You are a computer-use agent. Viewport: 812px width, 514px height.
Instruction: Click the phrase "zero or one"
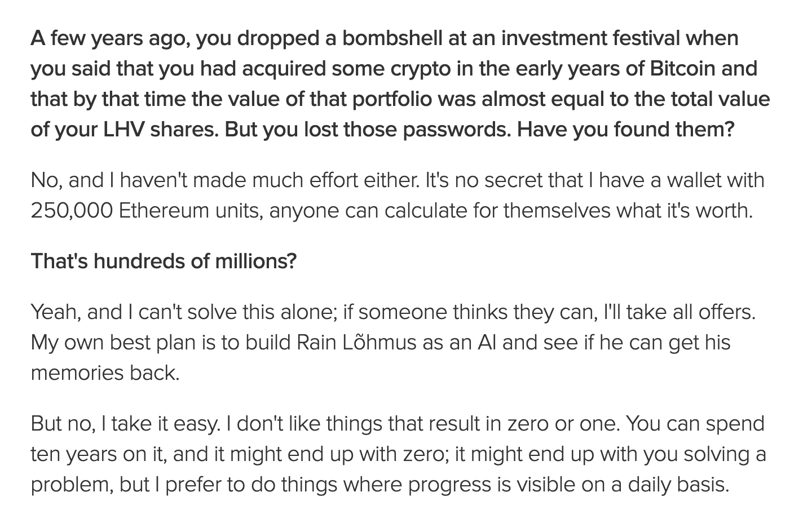pyautogui.click(x=563, y=424)
